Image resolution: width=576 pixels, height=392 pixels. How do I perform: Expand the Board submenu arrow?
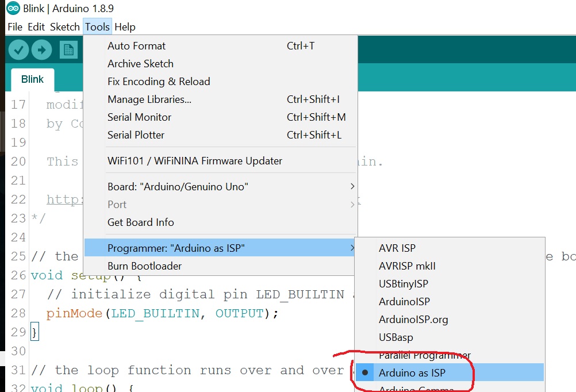pos(352,187)
